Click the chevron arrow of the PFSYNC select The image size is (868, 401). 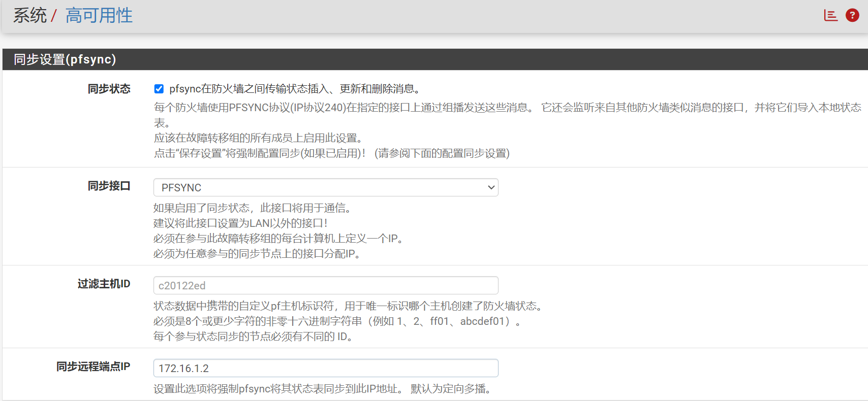(491, 187)
